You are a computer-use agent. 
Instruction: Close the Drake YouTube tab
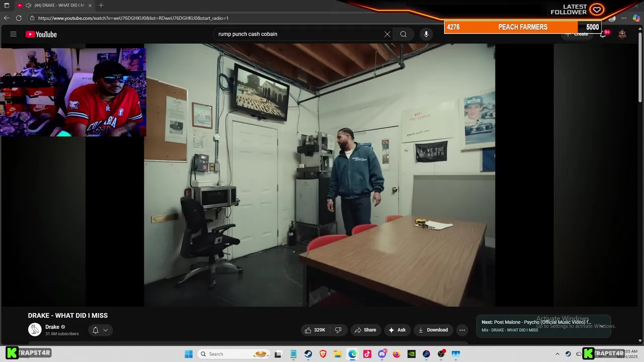pyautogui.click(x=90, y=5)
